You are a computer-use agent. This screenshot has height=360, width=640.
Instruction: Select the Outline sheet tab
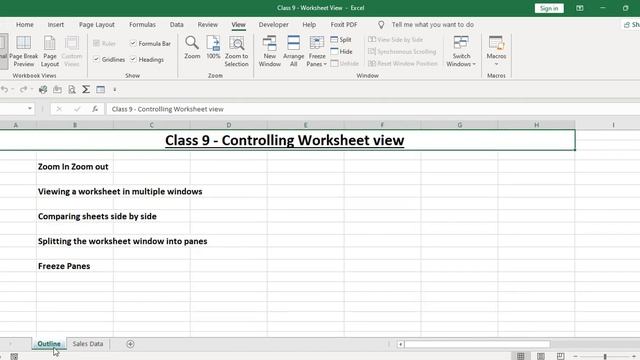coord(49,344)
